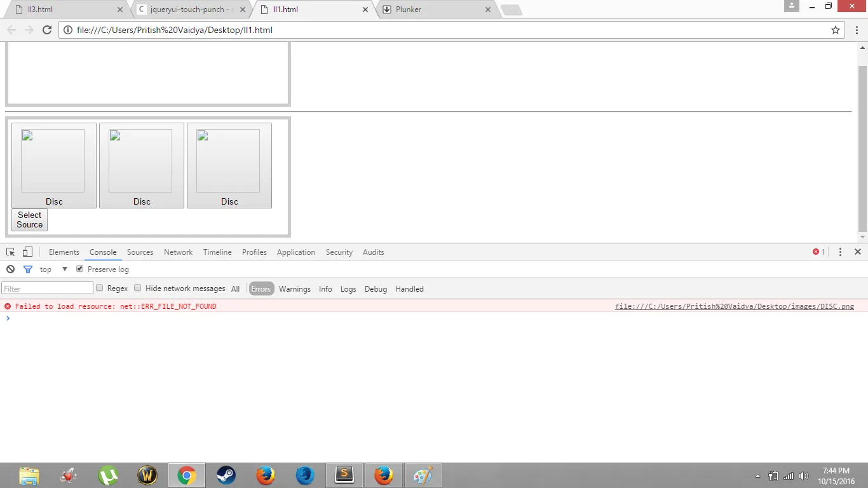Toggle the console filter funnel icon

[27, 269]
